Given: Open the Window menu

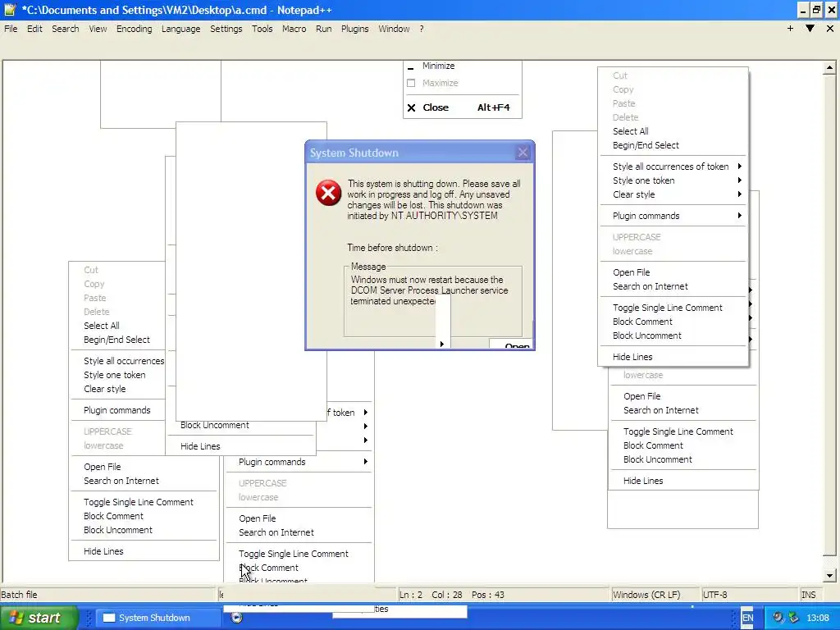Looking at the screenshot, I should (x=394, y=29).
